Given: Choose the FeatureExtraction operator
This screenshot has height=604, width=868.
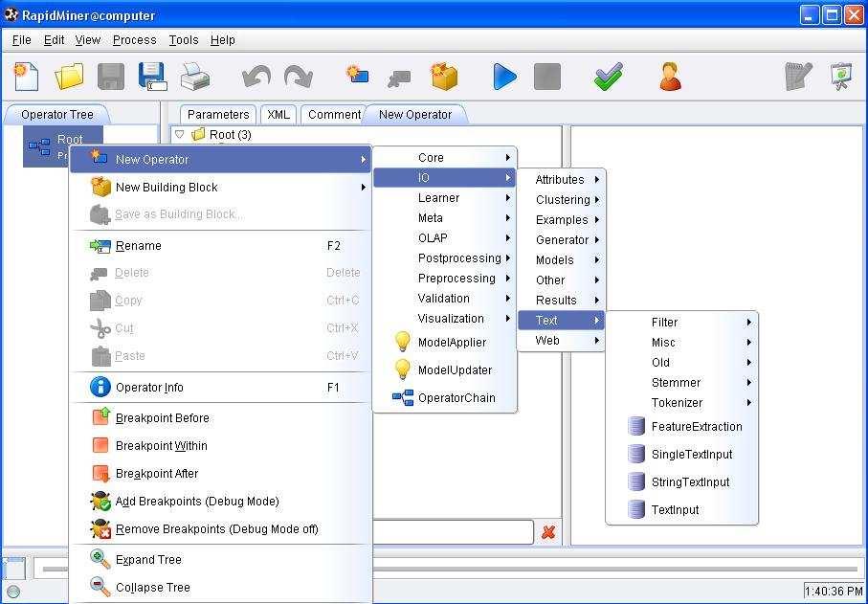Looking at the screenshot, I should [x=682, y=426].
